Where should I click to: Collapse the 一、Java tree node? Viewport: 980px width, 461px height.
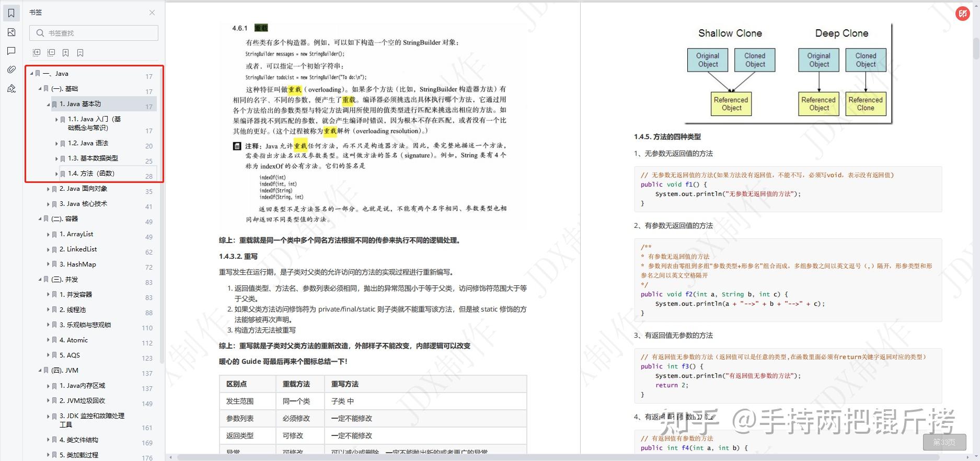click(31, 74)
